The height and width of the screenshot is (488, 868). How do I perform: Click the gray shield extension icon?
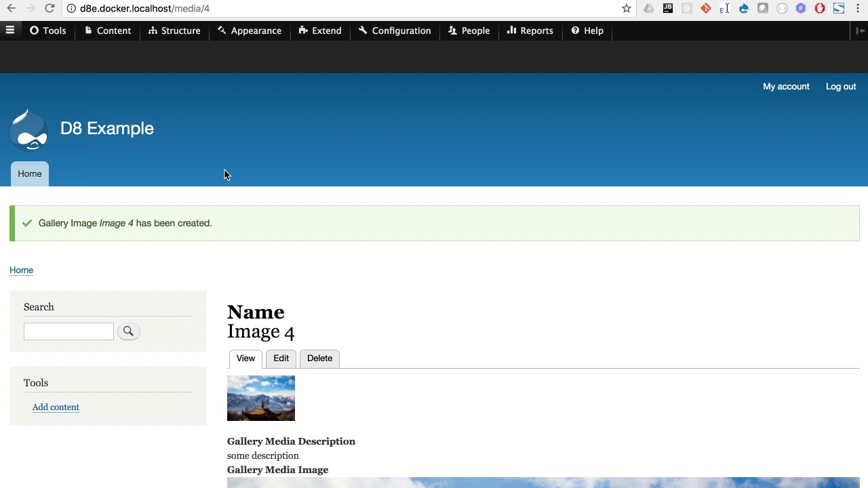[x=763, y=8]
